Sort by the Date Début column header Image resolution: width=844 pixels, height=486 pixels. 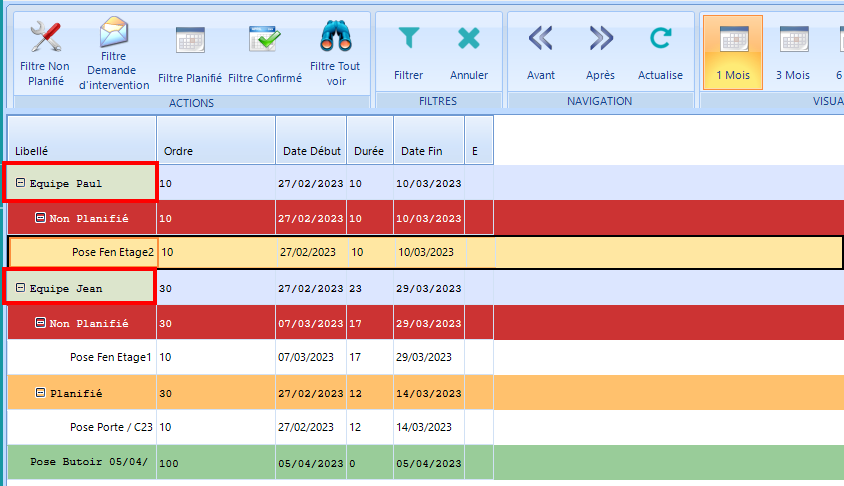pos(311,151)
